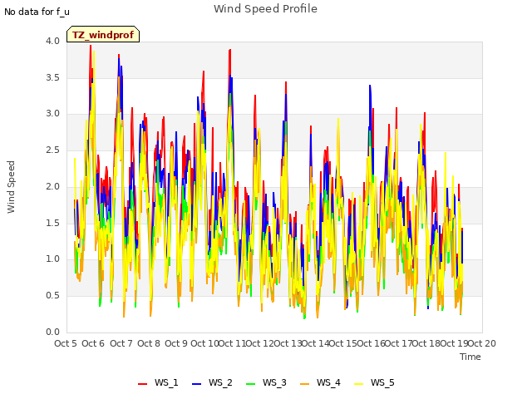
Task: Toggle the WS_3 legend entry
Action: click(x=266, y=382)
